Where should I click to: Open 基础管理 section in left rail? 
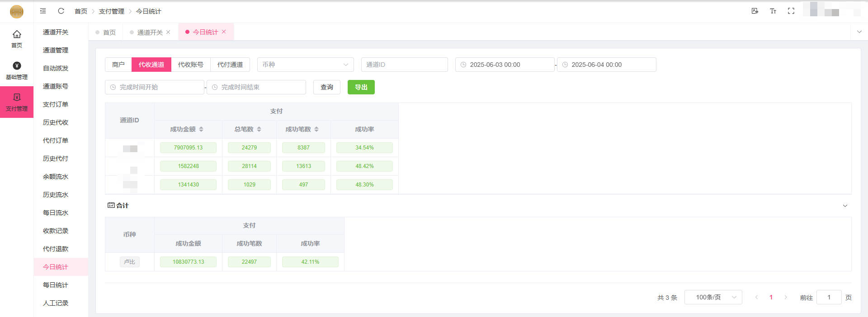pos(17,70)
